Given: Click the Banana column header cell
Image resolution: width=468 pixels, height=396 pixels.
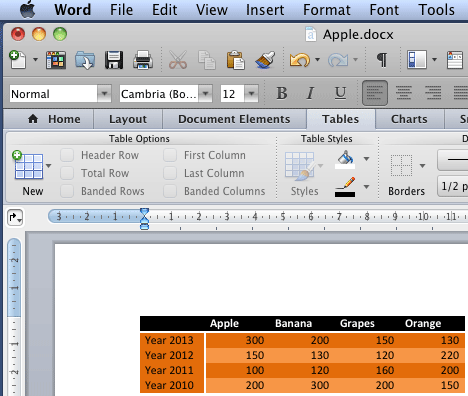Looking at the screenshot, I should point(293,323).
